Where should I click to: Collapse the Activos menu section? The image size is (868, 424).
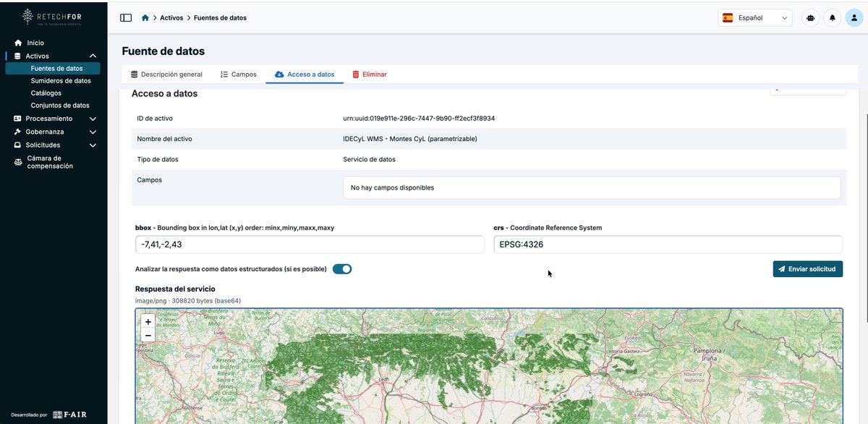(x=93, y=56)
